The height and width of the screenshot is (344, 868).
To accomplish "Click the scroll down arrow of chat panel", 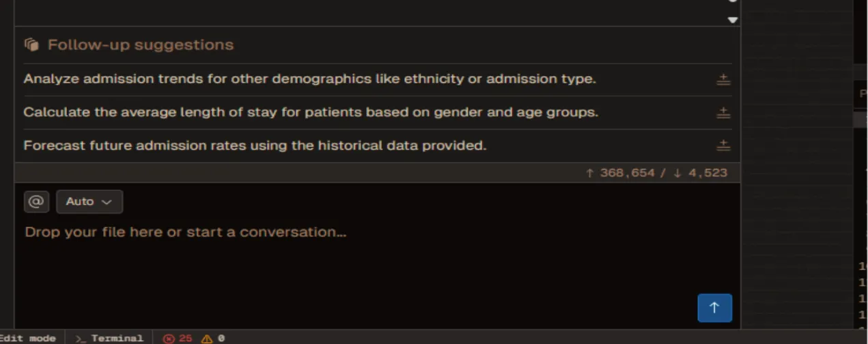I will (733, 20).
